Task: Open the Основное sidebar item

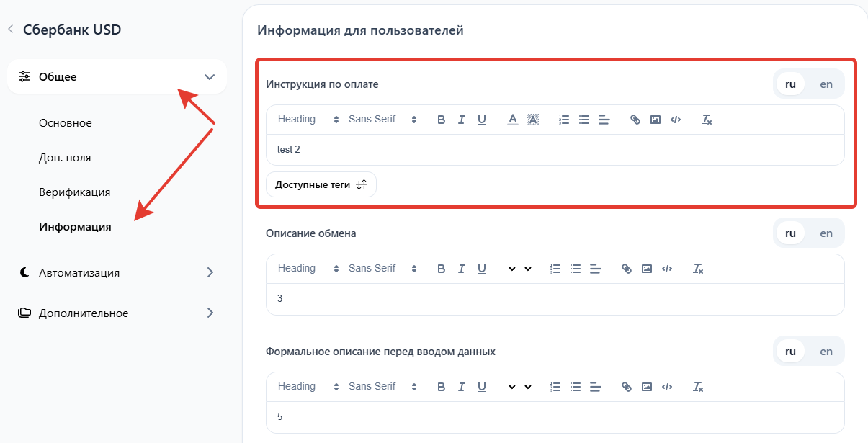Action: 66,123
